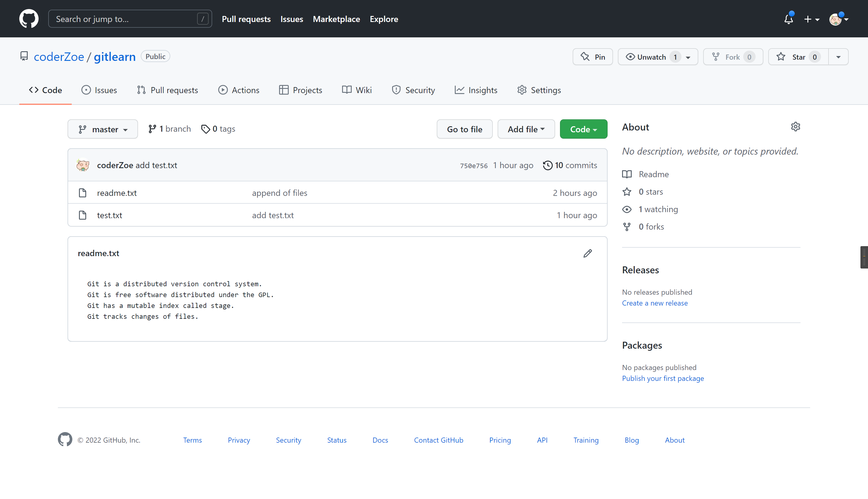Open the test.txt file
868x499 pixels.
pos(109,215)
